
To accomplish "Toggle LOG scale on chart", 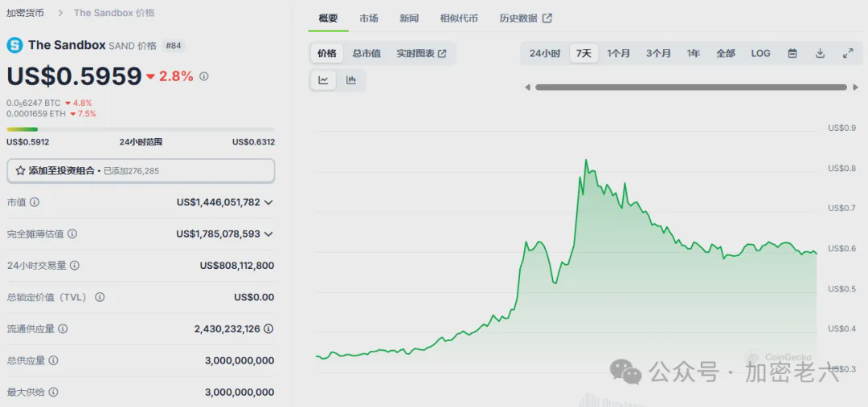I will pyautogui.click(x=760, y=53).
